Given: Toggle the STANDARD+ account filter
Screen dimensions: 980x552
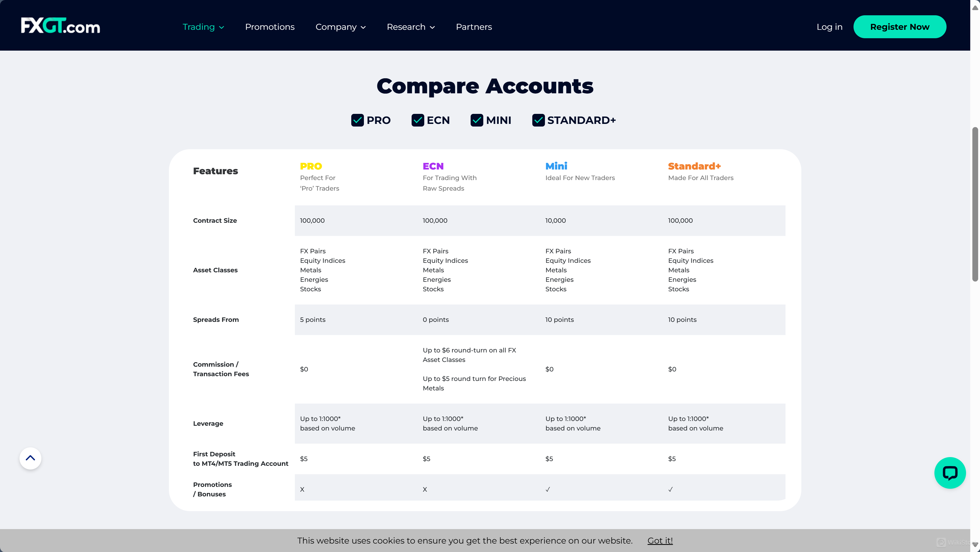Looking at the screenshot, I should click(x=538, y=120).
